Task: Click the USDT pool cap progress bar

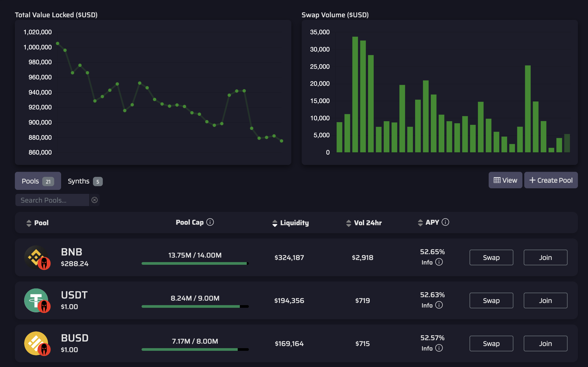Action: [195, 306]
